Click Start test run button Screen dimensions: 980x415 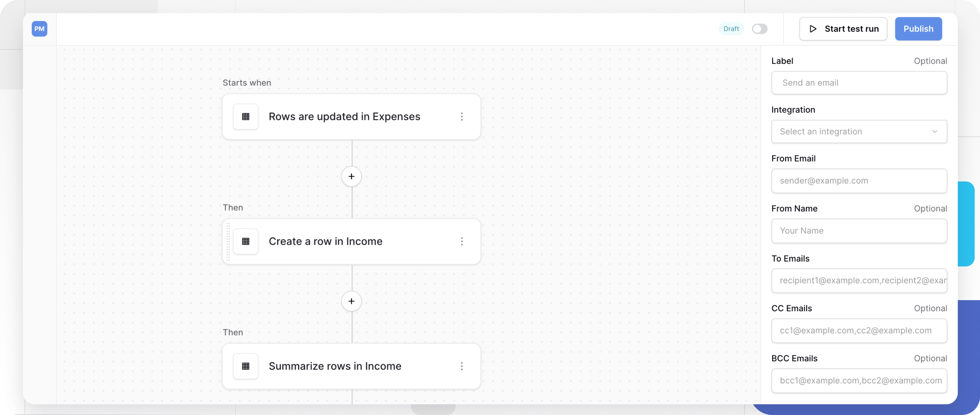pos(843,29)
